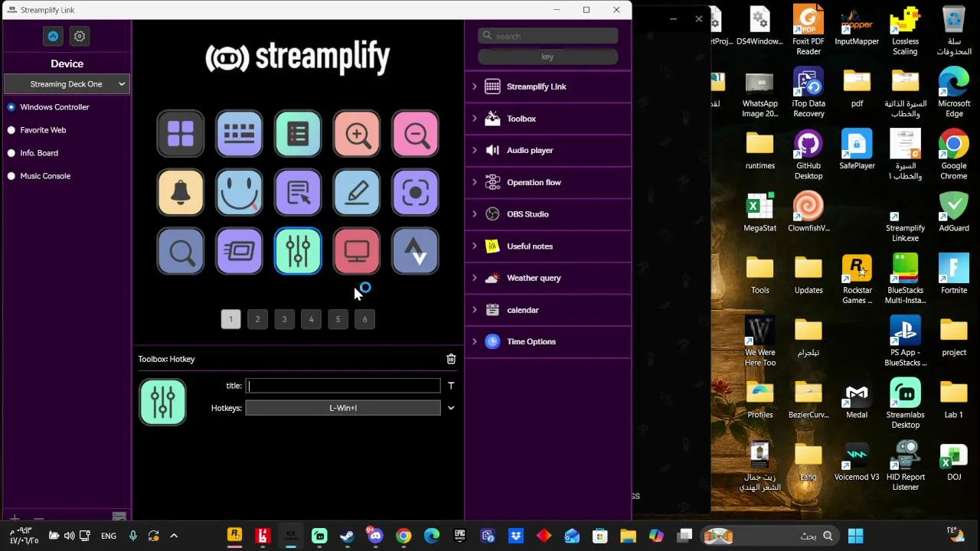
Task: Switch to page 5
Action: pyautogui.click(x=338, y=319)
